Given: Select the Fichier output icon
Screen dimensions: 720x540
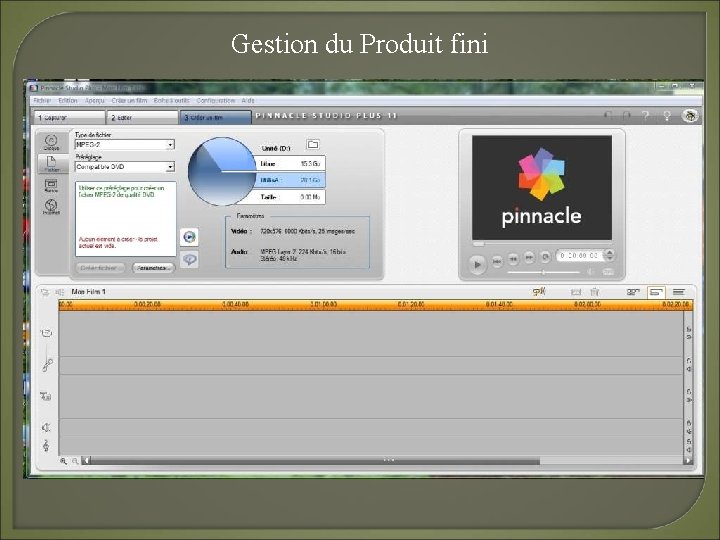Looking at the screenshot, I should pyautogui.click(x=51, y=163).
